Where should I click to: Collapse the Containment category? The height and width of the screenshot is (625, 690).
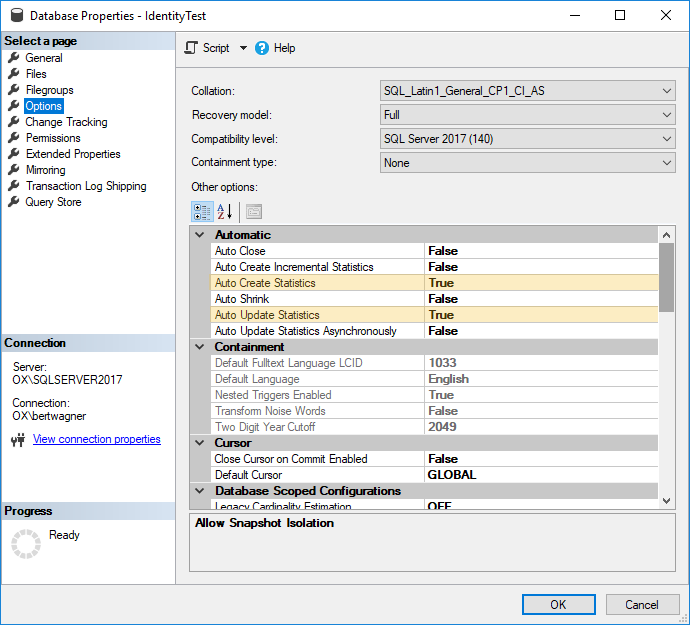tap(200, 347)
